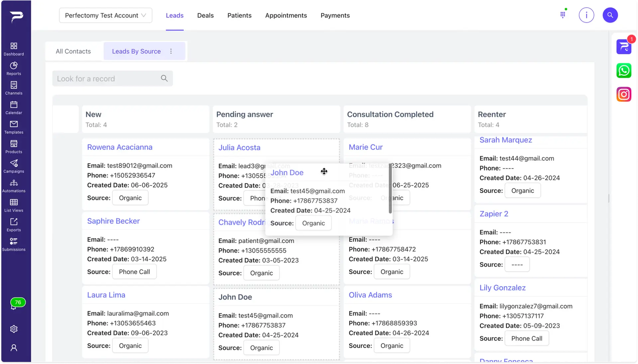Switch to the Appointments tab
The height and width of the screenshot is (364, 638).
point(286,15)
